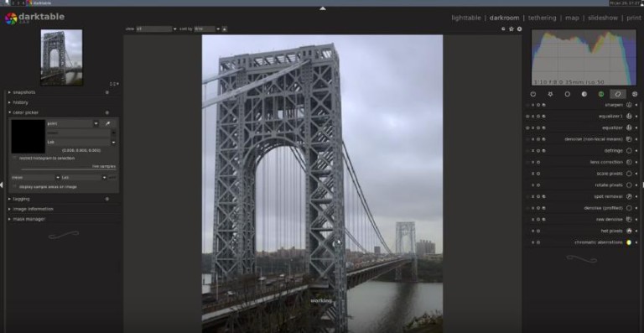644x333 pixels.
Task: Click the black color picker swatch
Action: [29, 137]
